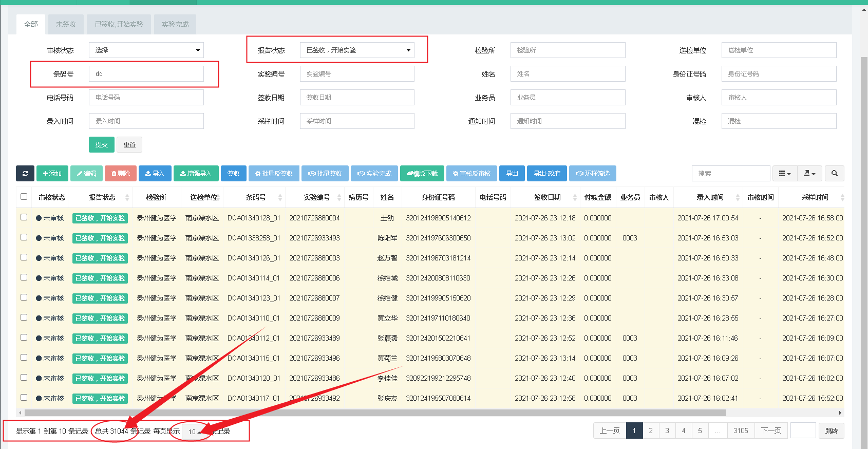Go to page 3105
The height and width of the screenshot is (449, 868).
click(x=741, y=431)
